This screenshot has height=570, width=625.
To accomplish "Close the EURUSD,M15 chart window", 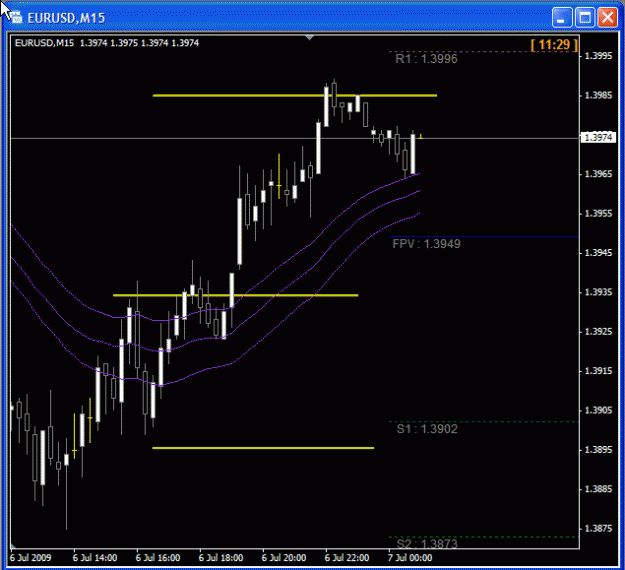I will tap(607, 18).
